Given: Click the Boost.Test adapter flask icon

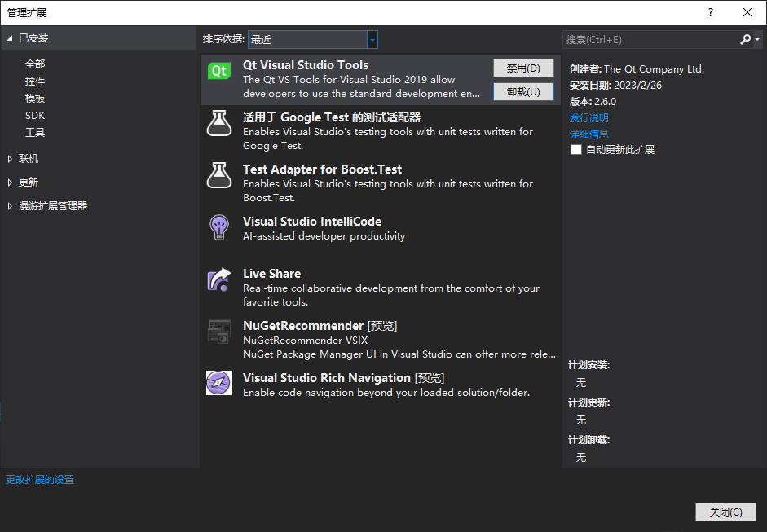Looking at the screenshot, I should point(219,176).
